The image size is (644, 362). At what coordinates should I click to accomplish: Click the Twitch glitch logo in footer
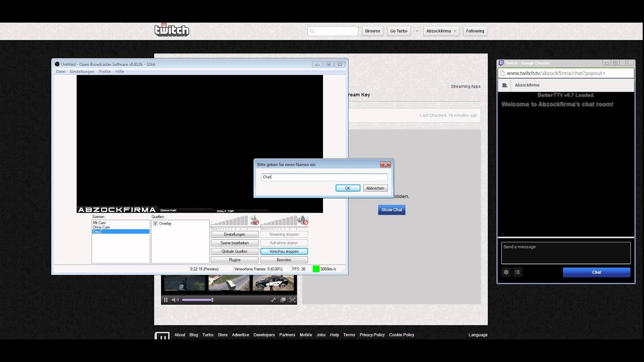[x=162, y=336]
